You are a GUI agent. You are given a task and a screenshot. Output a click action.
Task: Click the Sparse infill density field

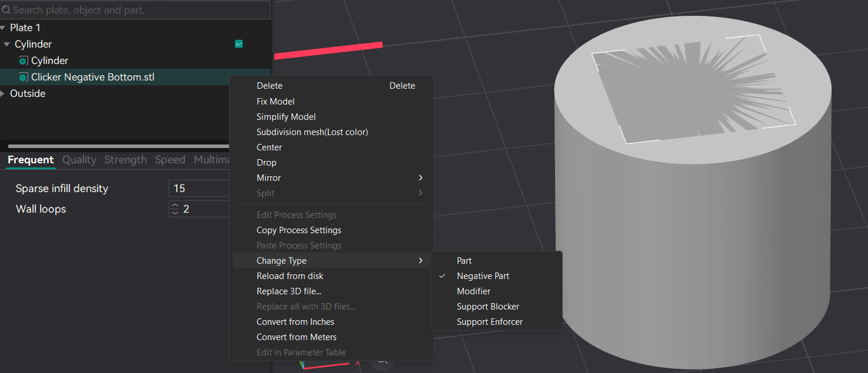(x=200, y=189)
